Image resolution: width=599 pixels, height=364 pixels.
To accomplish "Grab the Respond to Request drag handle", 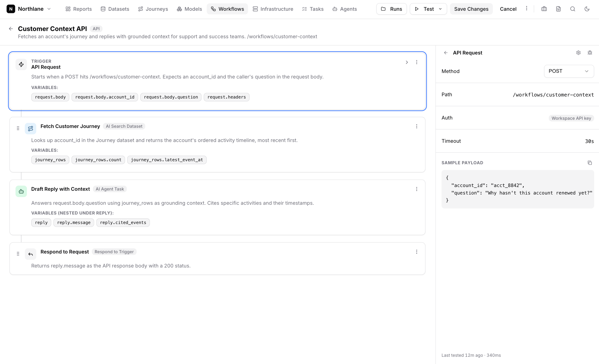I will tap(18, 254).
